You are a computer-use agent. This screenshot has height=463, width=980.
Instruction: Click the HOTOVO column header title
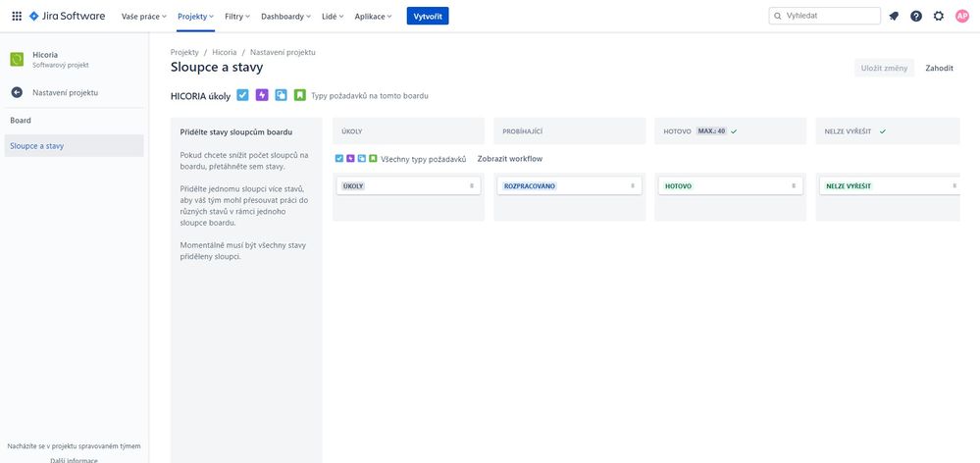677,131
